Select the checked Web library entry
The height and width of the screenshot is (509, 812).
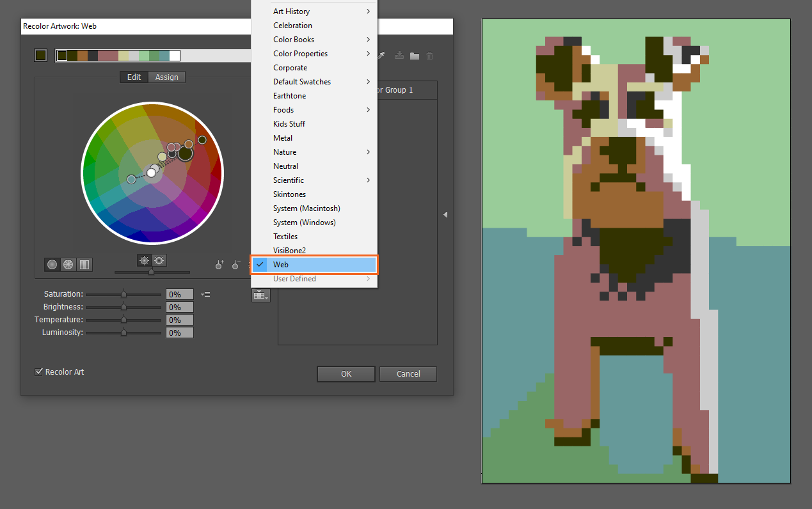tap(314, 265)
